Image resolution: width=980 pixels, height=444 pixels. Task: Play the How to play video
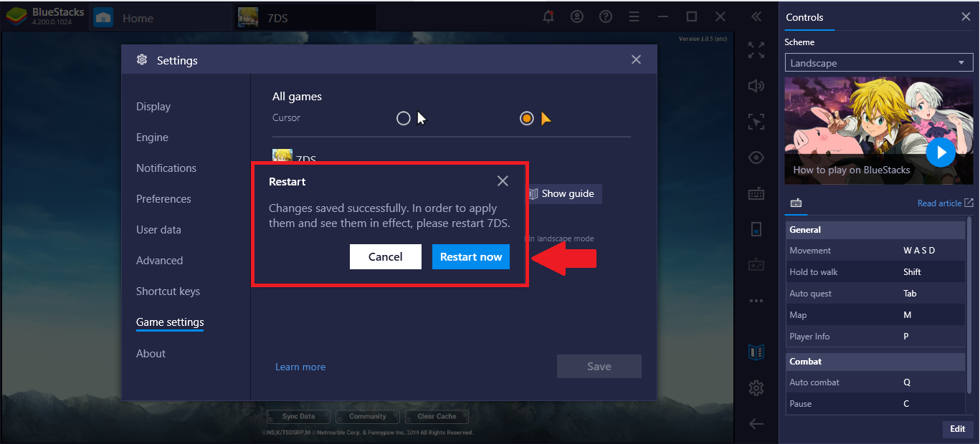click(941, 153)
